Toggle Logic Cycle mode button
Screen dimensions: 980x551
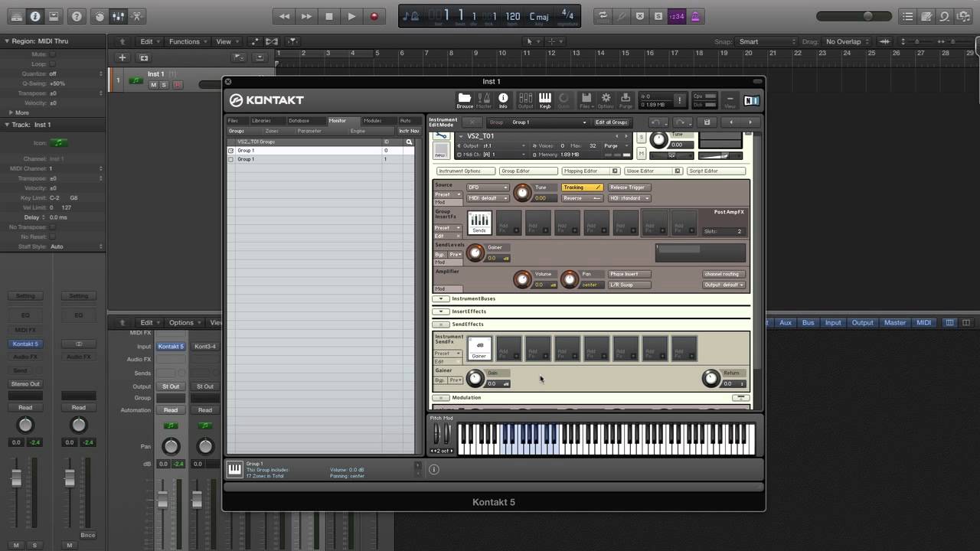click(603, 16)
